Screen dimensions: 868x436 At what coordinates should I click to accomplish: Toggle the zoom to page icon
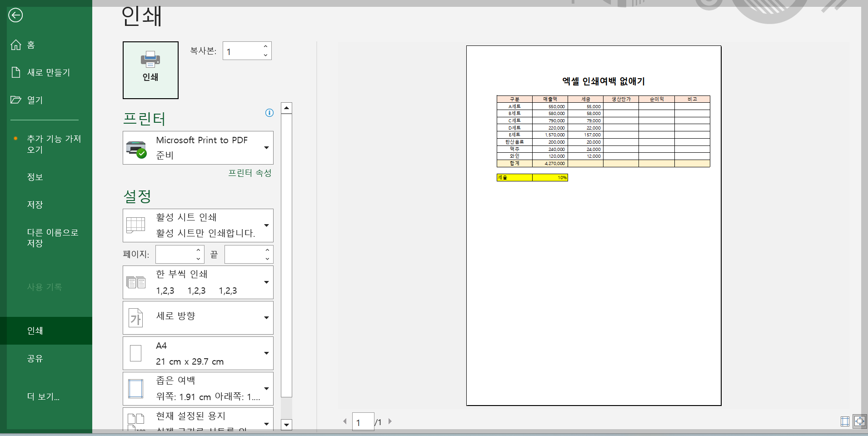point(859,421)
